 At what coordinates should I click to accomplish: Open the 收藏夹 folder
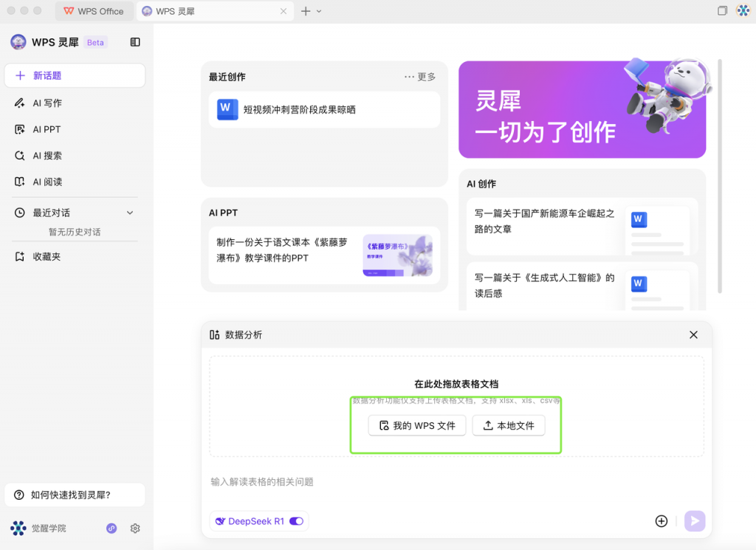[75, 256]
